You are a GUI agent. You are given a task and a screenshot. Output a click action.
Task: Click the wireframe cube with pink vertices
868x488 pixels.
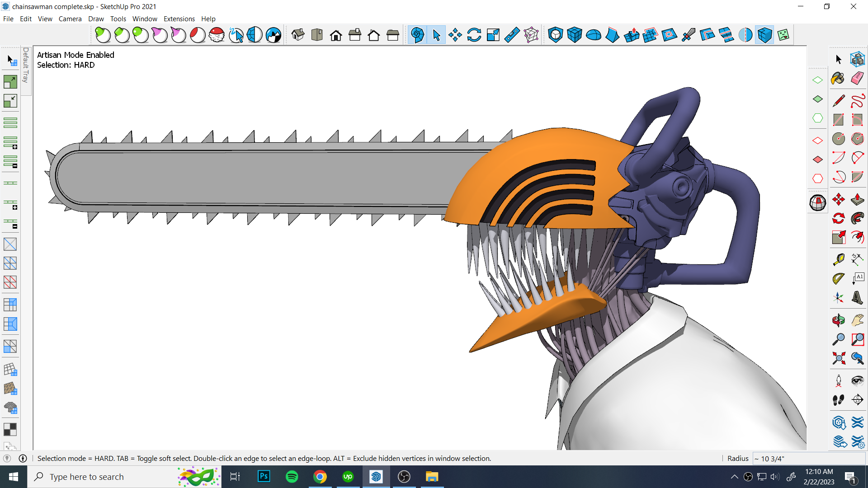pyautogui.click(x=531, y=35)
